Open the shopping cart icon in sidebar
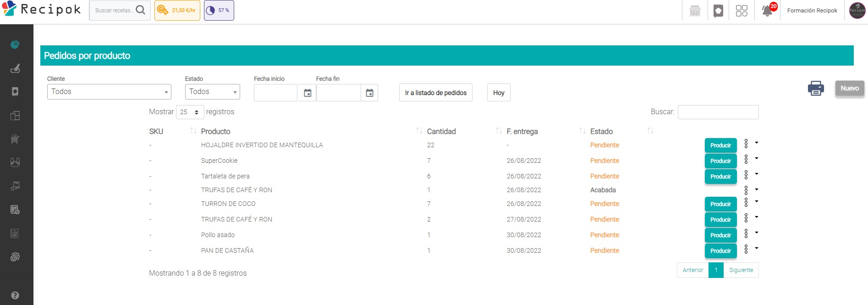Image resolution: width=868 pixels, height=305 pixels. point(15,139)
